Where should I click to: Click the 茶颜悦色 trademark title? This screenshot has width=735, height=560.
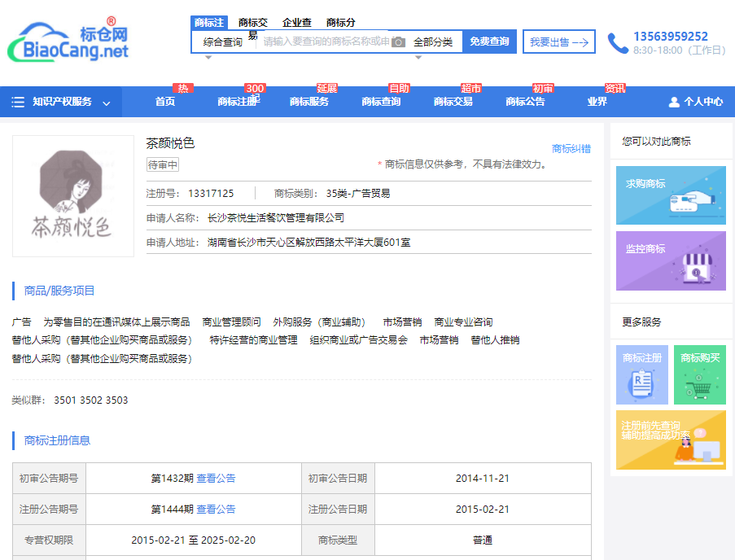[170, 143]
